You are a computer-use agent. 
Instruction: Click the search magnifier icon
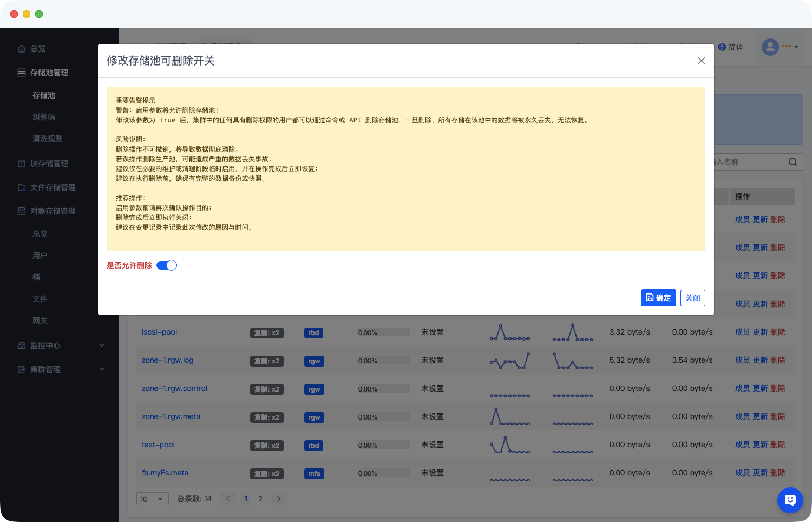(x=793, y=162)
